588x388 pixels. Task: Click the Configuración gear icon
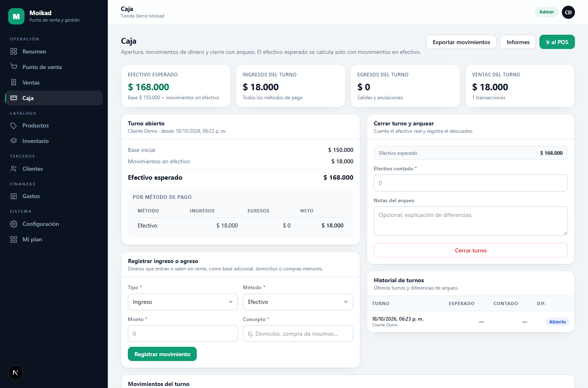pos(14,224)
